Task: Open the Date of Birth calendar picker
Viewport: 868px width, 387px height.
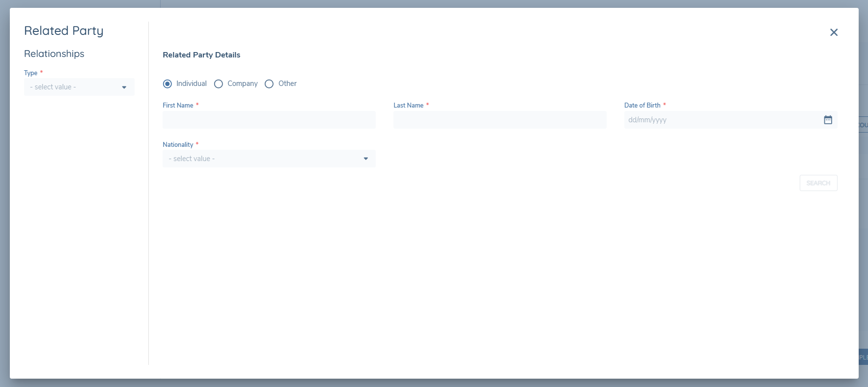Action: click(828, 120)
